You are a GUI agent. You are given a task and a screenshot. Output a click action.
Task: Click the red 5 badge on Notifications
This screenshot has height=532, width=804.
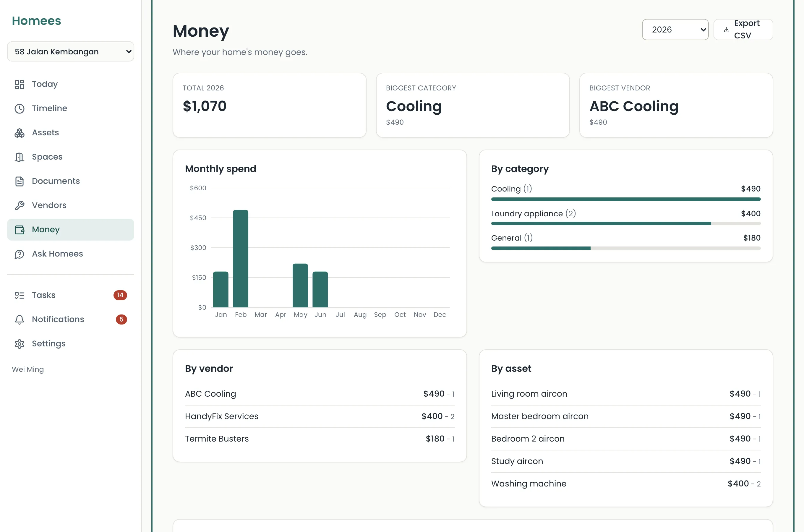pyautogui.click(x=121, y=319)
